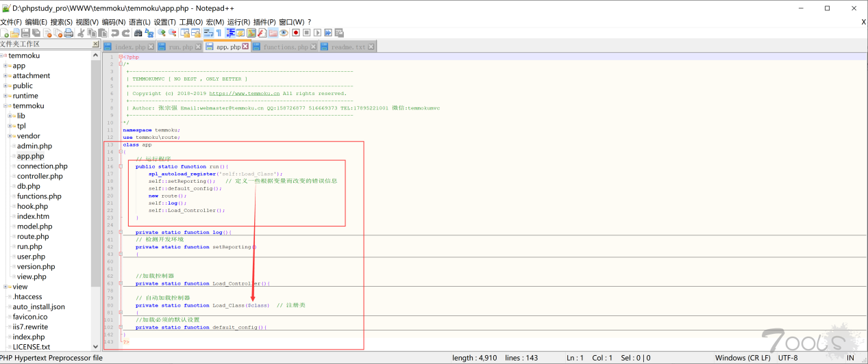Select auto_install.json in the workspace tree
This screenshot has height=364, width=868.
pyautogui.click(x=39, y=307)
